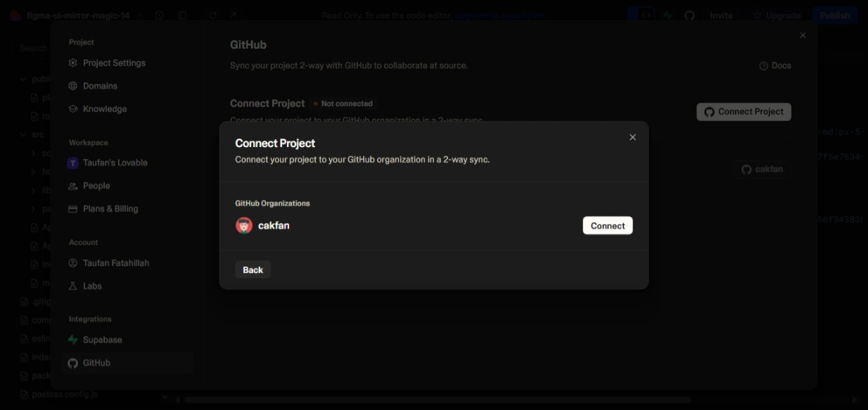Click Connect for the cakfan organization
This screenshot has height=410, width=868.
[x=608, y=226]
